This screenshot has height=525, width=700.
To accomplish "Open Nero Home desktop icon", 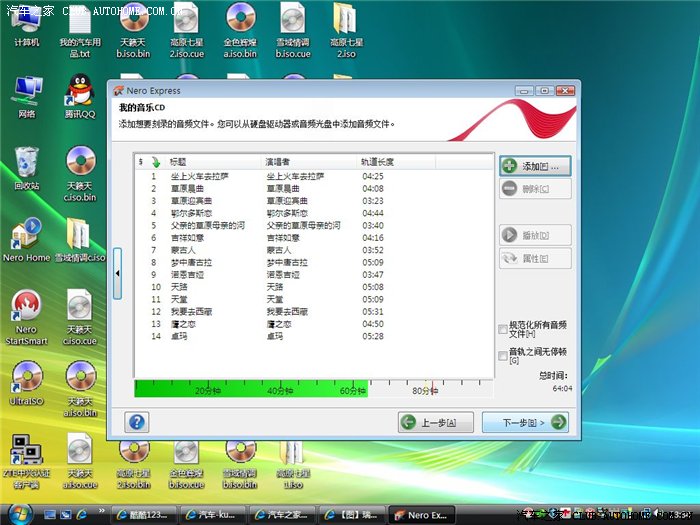I will pos(26,240).
